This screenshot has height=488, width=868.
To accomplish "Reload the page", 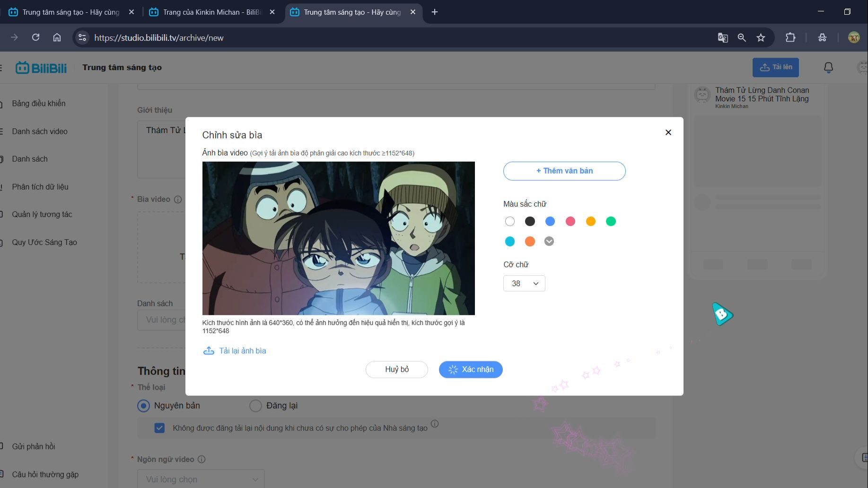I will [x=35, y=37].
